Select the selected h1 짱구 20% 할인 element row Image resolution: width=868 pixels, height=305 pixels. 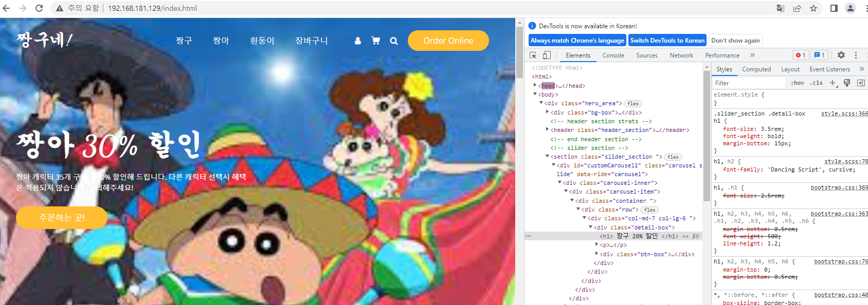point(614,236)
